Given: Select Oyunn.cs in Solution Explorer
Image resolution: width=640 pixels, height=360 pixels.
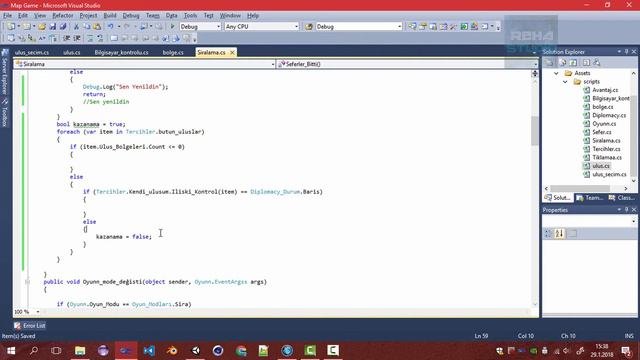Looking at the screenshot, I should (x=604, y=124).
